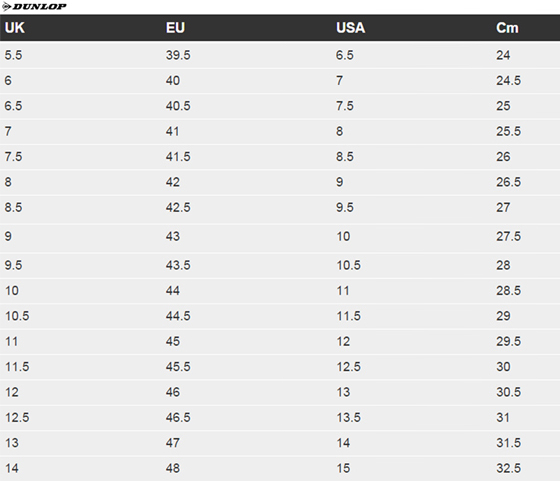Click the 28.5 cm cell
This screenshot has width=560, height=481.
508,290
